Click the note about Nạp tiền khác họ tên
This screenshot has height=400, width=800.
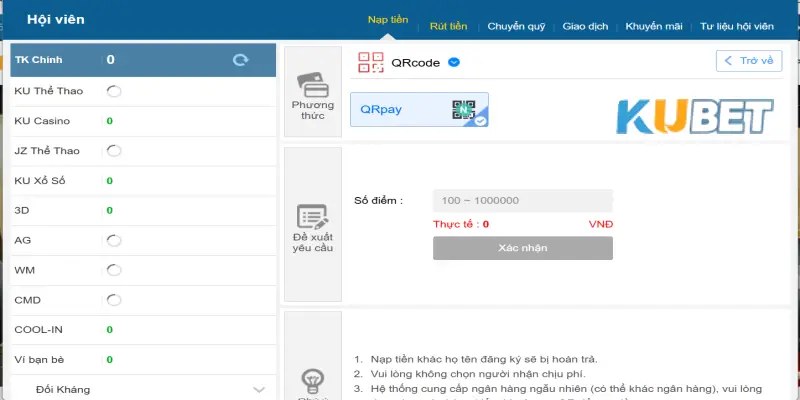(484, 359)
